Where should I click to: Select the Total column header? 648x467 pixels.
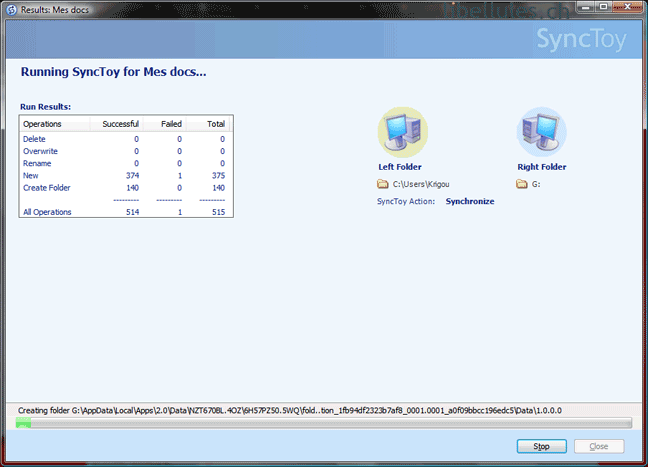pyautogui.click(x=207, y=124)
